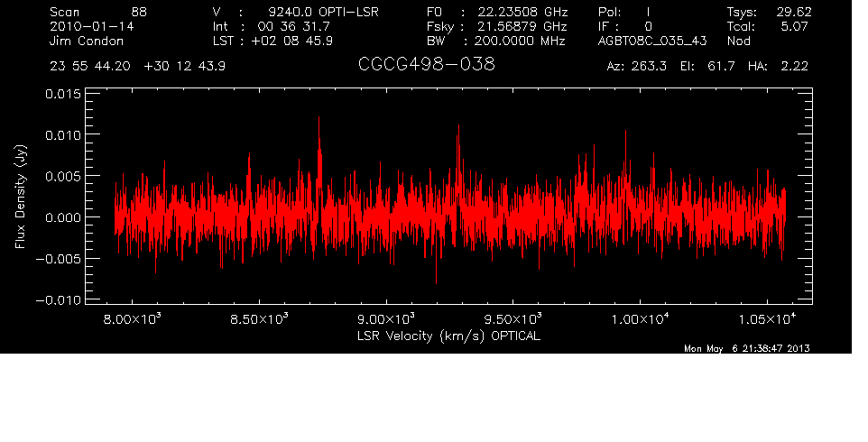Click the Az 263.3 azimuth readout

pyautogui.click(x=636, y=67)
